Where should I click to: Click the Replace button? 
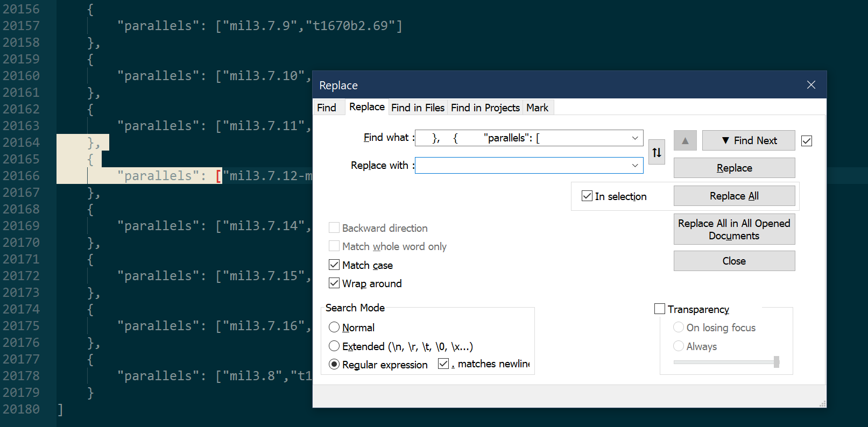point(734,168)
